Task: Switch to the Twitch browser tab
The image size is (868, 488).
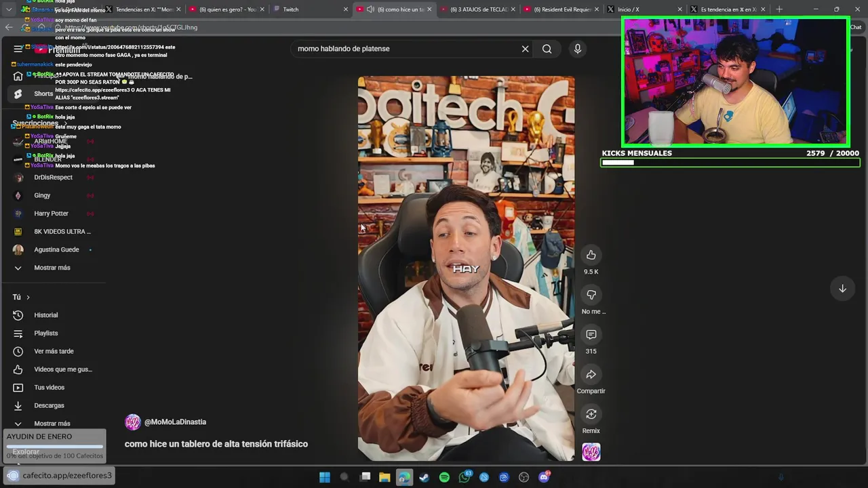Action: (311, 9)
